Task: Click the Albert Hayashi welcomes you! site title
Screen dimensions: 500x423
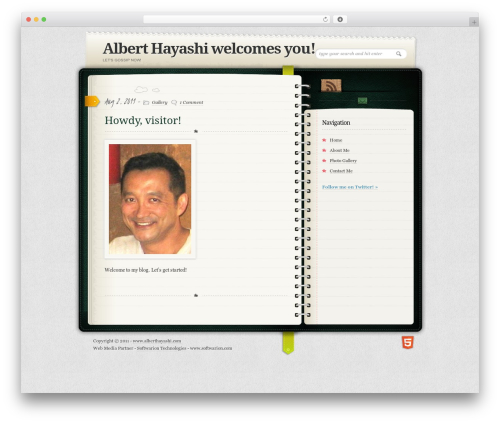Action: [209, 49]
